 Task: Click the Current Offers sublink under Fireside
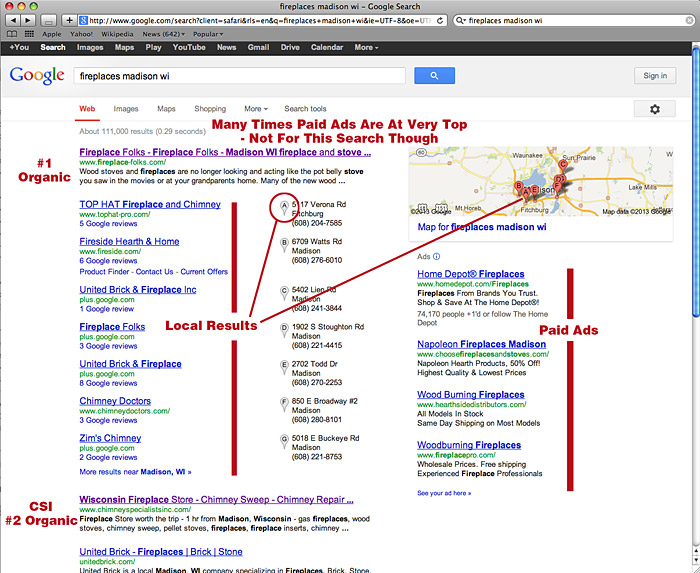204,271
